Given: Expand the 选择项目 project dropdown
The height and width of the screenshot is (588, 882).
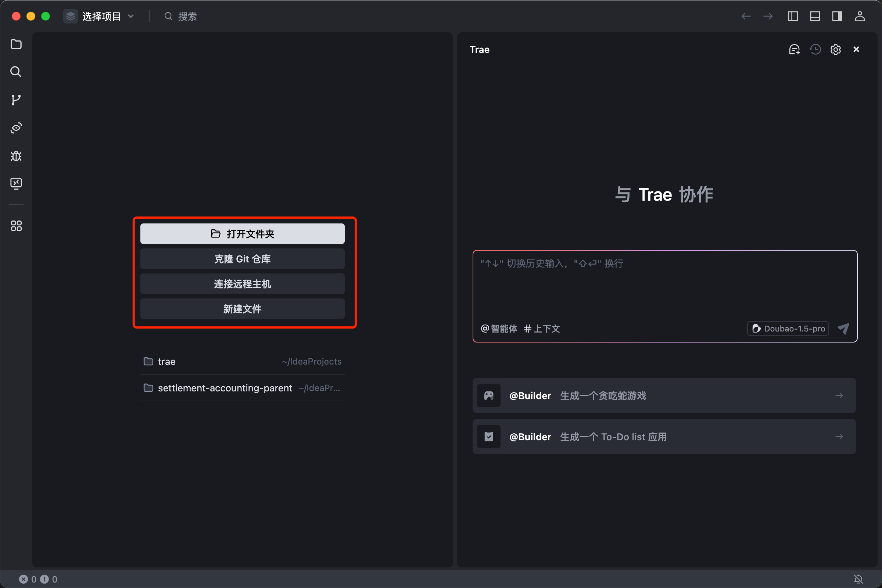Looking at the screenshot, I should tap(99, 16).
